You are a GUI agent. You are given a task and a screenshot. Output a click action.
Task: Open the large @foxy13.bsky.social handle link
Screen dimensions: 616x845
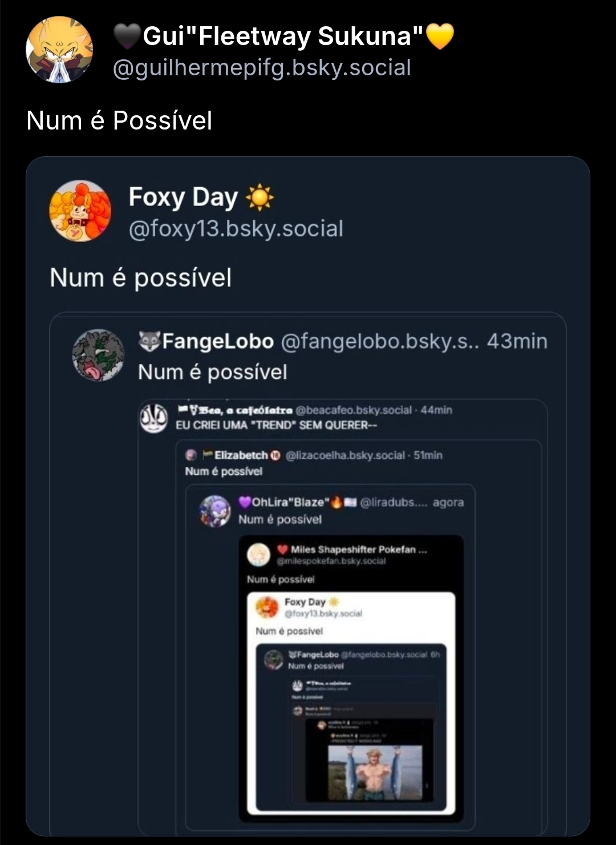[236, 229]
